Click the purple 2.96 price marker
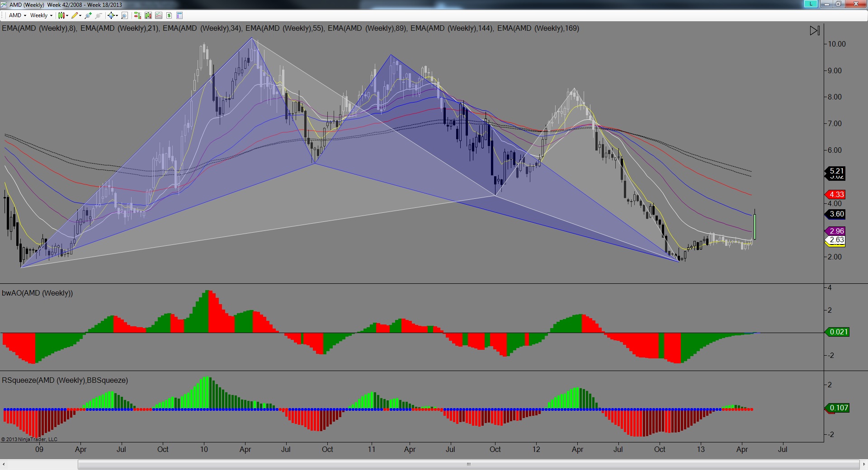The image size is (868, 470). (x=836, y=231)
